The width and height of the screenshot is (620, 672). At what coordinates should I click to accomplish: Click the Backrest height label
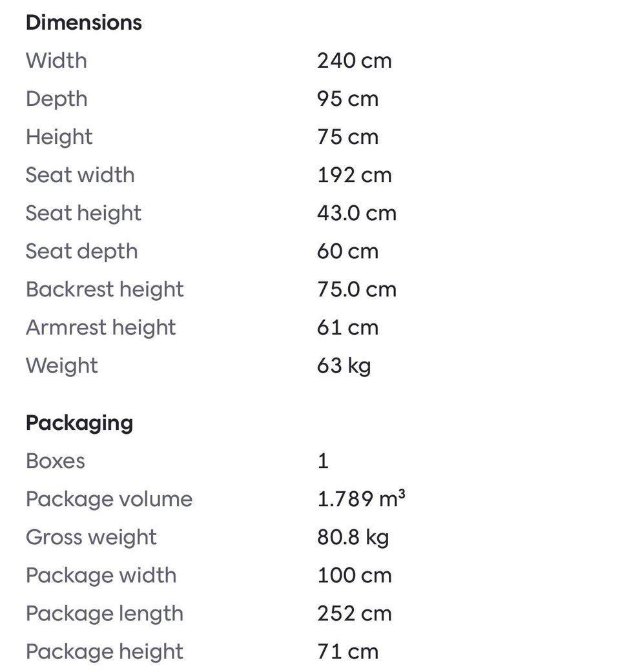click(105, 289)
